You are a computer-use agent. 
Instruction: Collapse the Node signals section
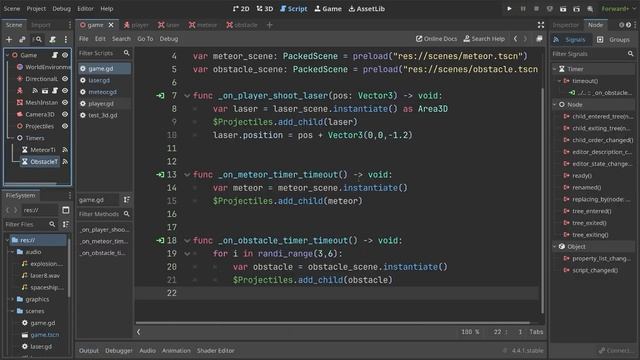pyautogui.click(x=555, y=104)
